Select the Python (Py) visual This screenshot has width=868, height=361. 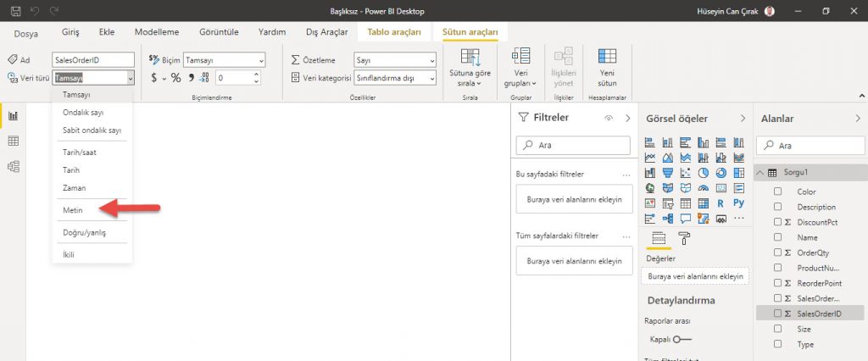tap(738, 203)
